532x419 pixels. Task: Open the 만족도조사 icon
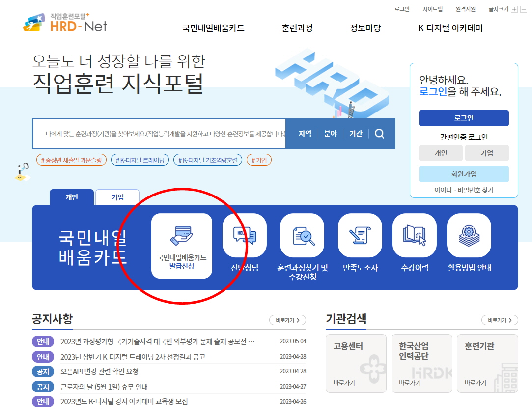(x=360, y=235)
